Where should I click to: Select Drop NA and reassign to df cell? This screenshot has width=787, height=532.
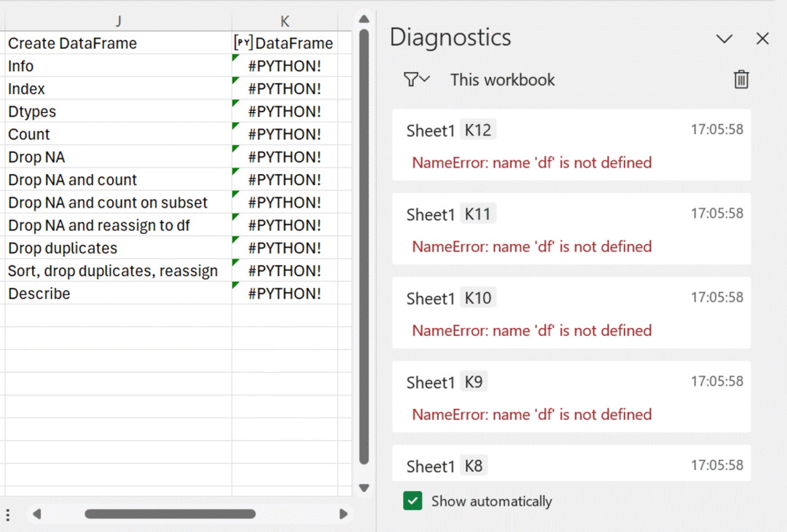pos(119,225)
